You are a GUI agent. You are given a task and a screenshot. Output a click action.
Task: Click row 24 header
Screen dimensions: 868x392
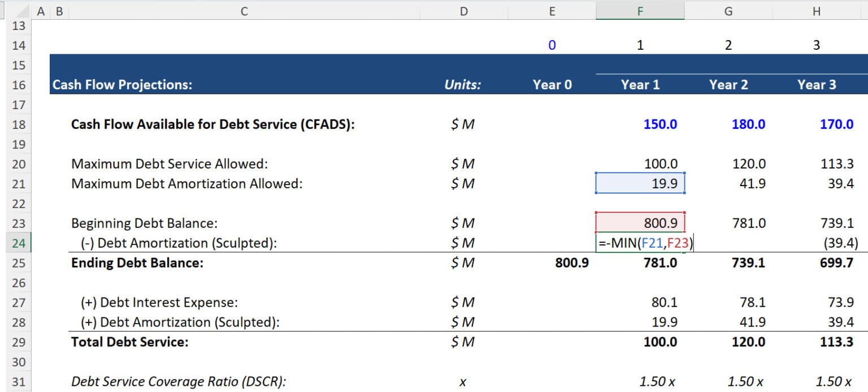pyautogui.click(x=19, y=243)
